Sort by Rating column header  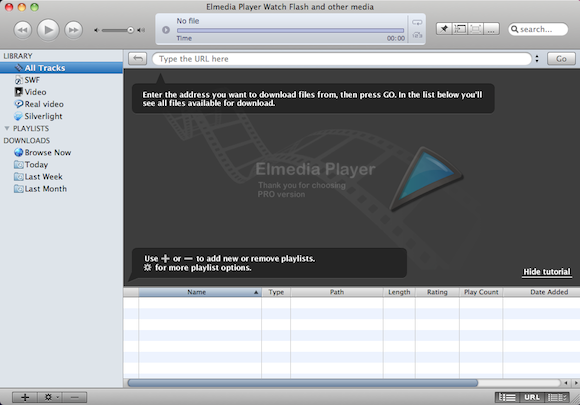pyautogui.click(x=437, y=292)
